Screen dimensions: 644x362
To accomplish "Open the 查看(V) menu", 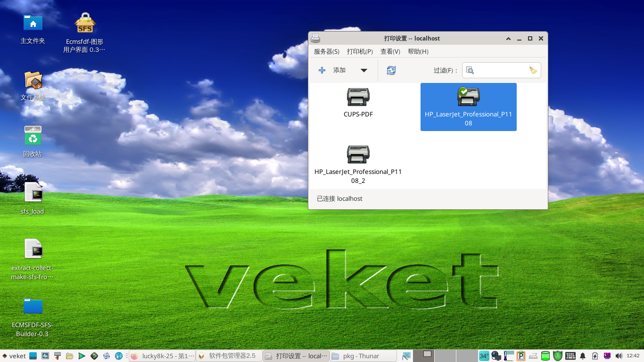I will pyautogui.click(x=390, y=51).
